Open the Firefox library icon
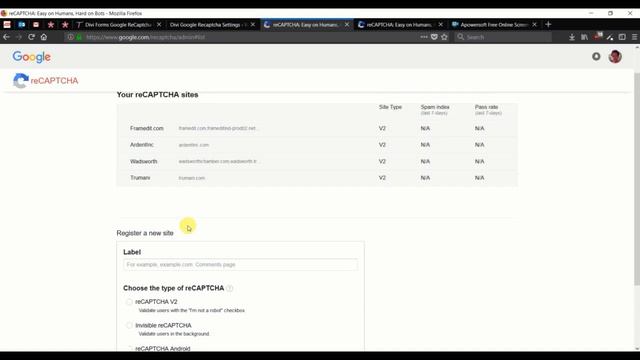640x360 pixels. [584, 37]
